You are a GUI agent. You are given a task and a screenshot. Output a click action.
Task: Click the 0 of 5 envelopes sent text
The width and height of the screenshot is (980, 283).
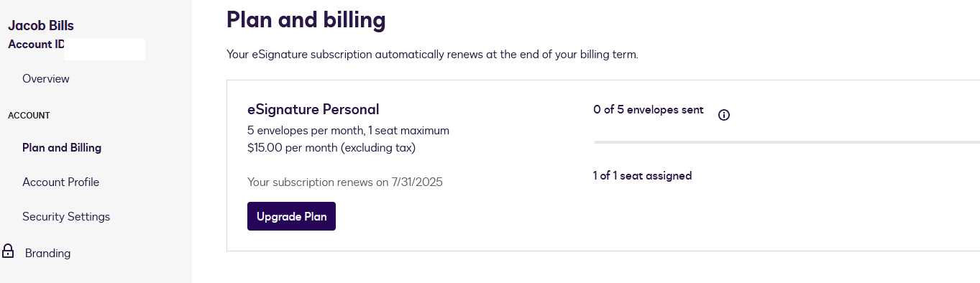(x=649, y=110)
